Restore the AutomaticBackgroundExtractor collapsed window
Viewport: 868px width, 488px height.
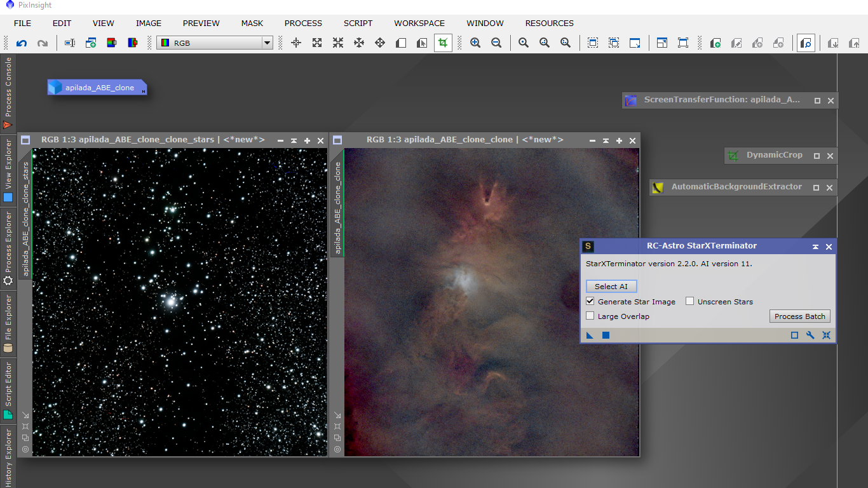point(816,187)
